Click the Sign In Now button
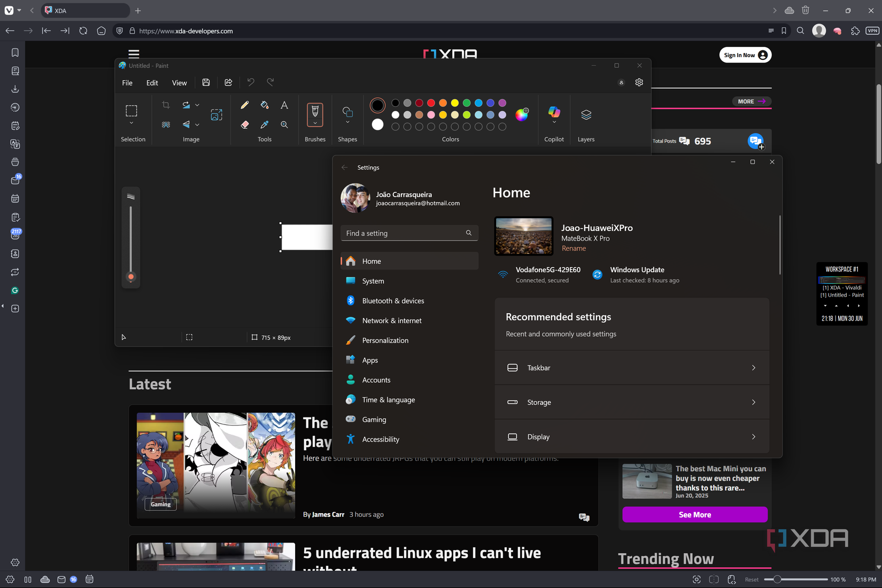The width and height of the screenshot is (882, 588). coord(745,55)
